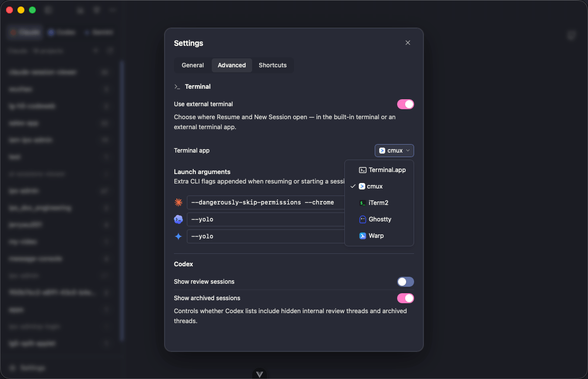Viewport: 588px width, 379px height.
Task: Click the Terminal section prompt icon
Action: coord(177,87)
